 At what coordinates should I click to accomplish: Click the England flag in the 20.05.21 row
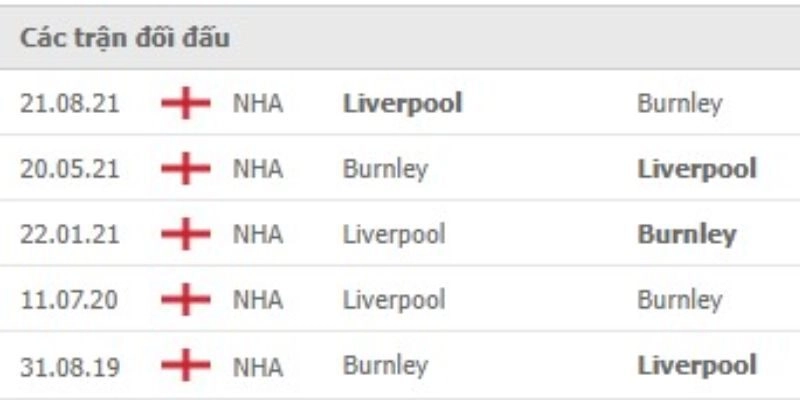point(185,169)
